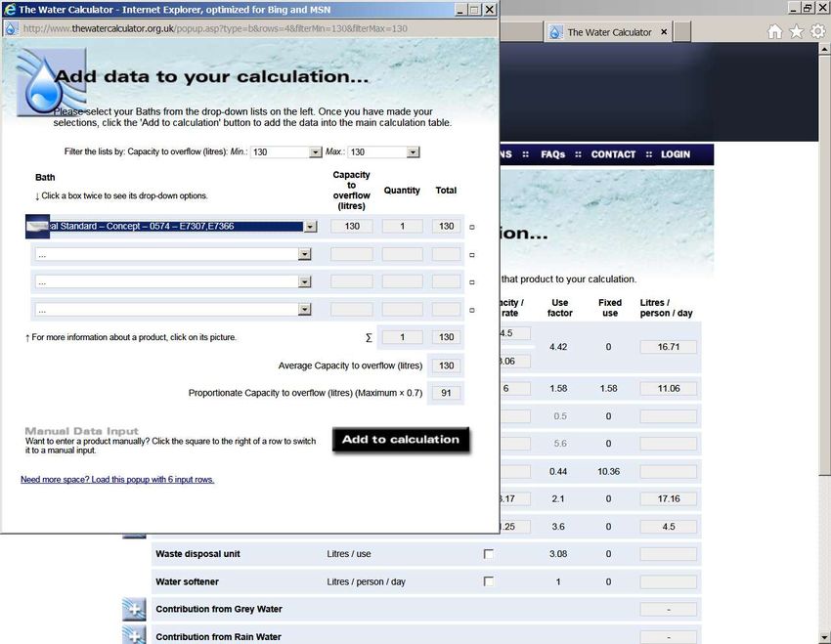The height and width of the screenshot is (644, 831).
Task: Click Proportionate Capacity value field showing 91
Action: pyautogui.click(x=446, y=394)
